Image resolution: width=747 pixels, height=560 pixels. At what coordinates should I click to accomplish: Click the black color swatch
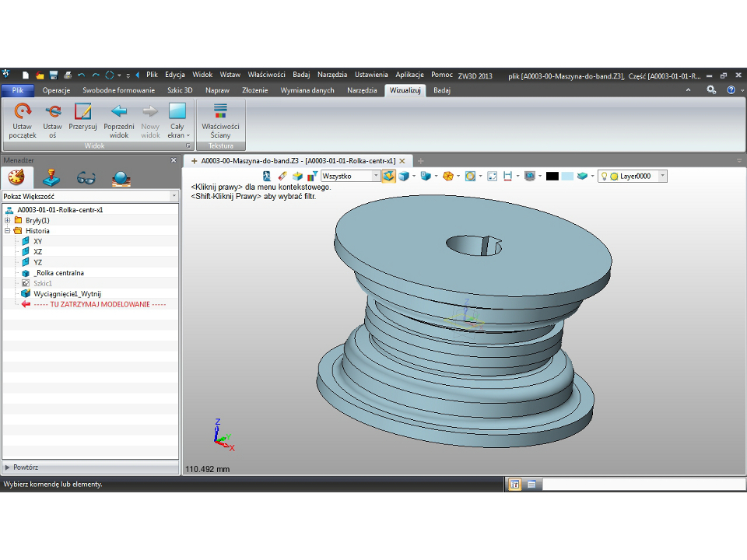coord(552,177)
